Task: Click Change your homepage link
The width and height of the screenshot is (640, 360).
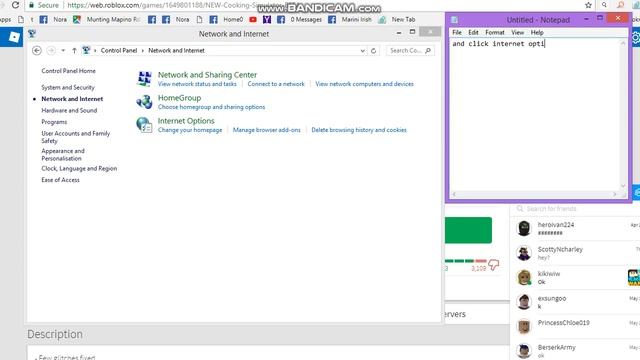Action: 190,130
